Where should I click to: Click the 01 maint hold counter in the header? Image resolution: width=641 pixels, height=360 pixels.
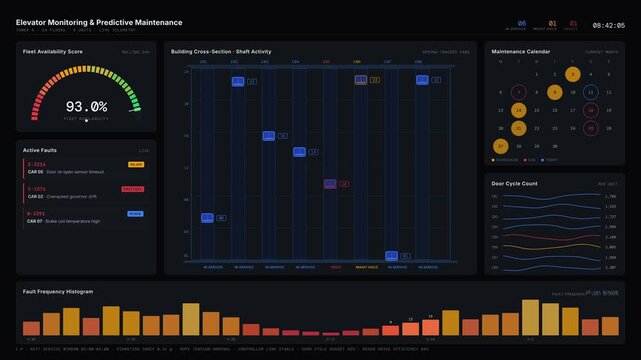[x=552, y=24]
